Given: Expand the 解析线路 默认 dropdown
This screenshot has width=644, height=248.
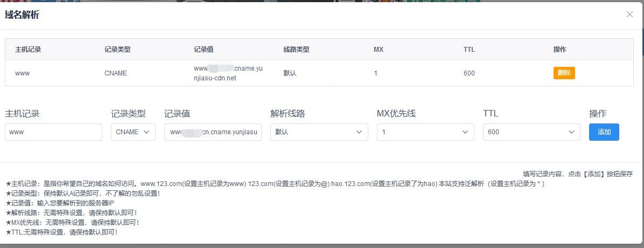Looking at the screenshot, I should coord(319,132).
